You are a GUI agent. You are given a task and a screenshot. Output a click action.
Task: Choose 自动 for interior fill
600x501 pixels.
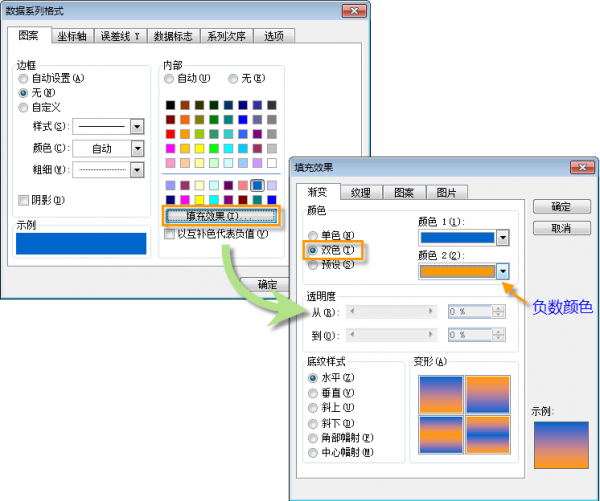pos(169,79)
